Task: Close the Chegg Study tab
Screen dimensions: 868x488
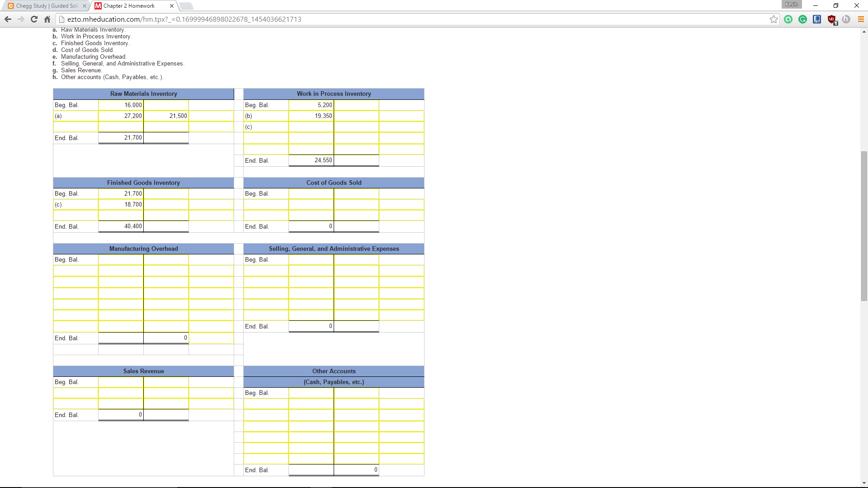Action: point(85,6)
